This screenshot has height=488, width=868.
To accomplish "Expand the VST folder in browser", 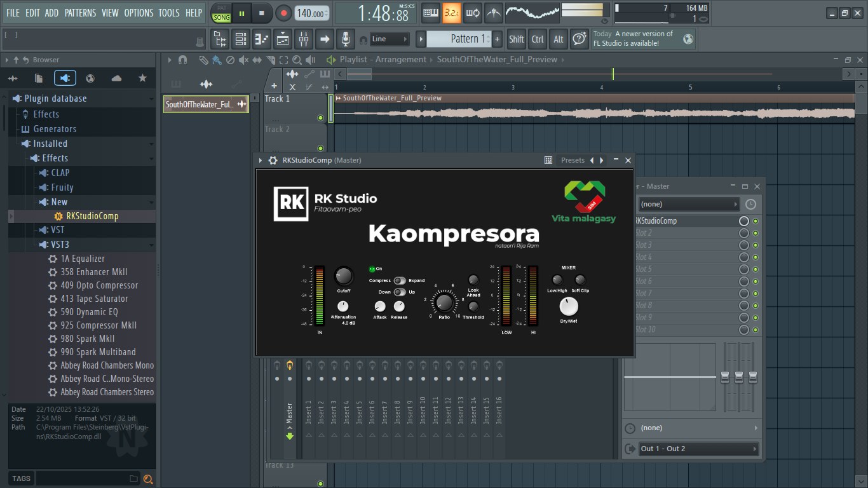I will (57, 230).
